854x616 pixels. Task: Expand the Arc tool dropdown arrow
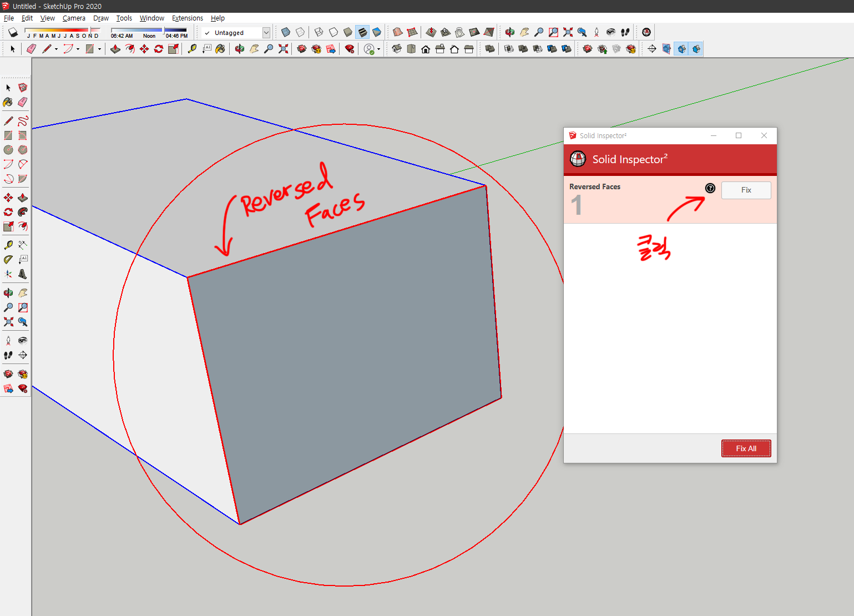[x=78, y=49]
